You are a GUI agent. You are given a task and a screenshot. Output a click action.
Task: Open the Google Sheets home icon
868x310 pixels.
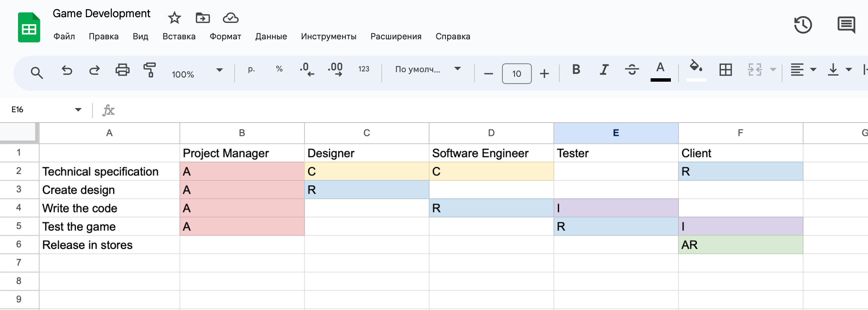pyautogui.click(x=29, y=27)
